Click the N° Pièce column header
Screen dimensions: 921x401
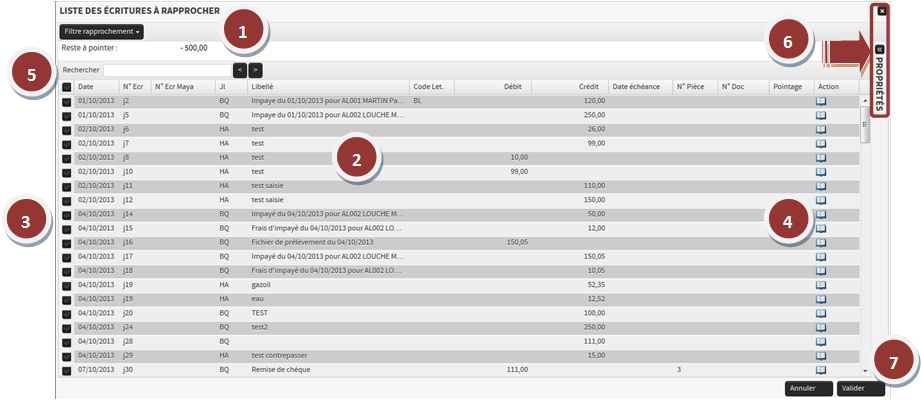coord(695,87)
